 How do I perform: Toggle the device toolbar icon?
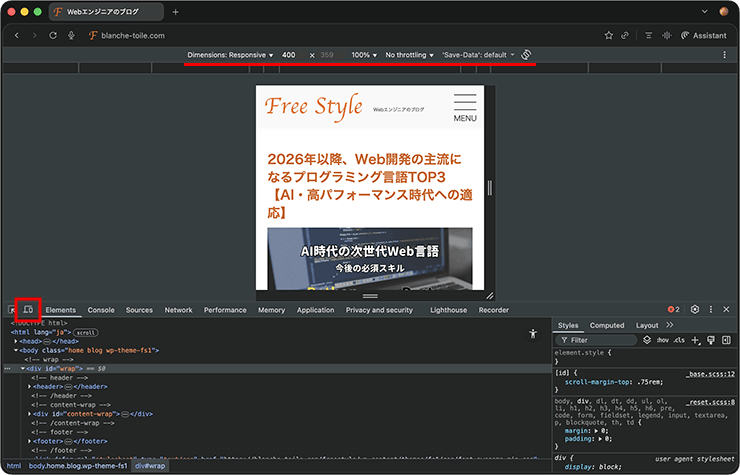[28, 310]
